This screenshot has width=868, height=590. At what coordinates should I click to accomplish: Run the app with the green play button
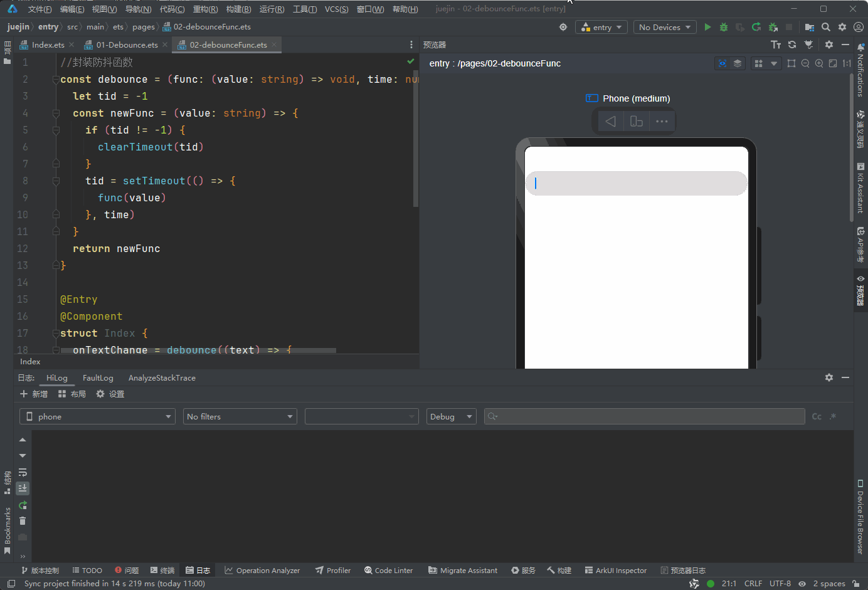[707, 27]
